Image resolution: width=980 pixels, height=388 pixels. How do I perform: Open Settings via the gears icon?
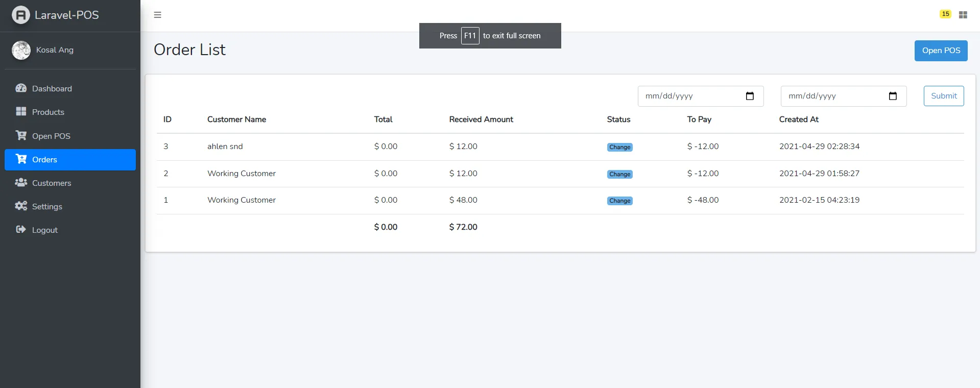pyautogui.click(x=21, y=206)
